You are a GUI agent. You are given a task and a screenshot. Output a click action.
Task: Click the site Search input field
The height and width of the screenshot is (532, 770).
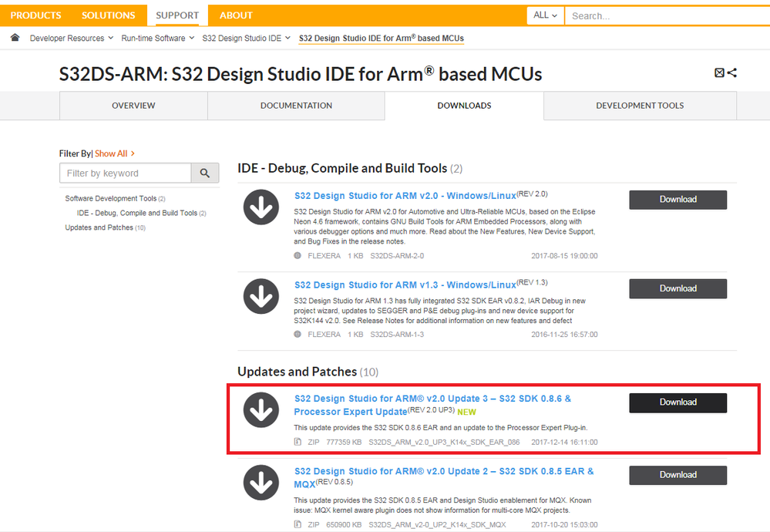pyautogui.click(x=667, y=15)
